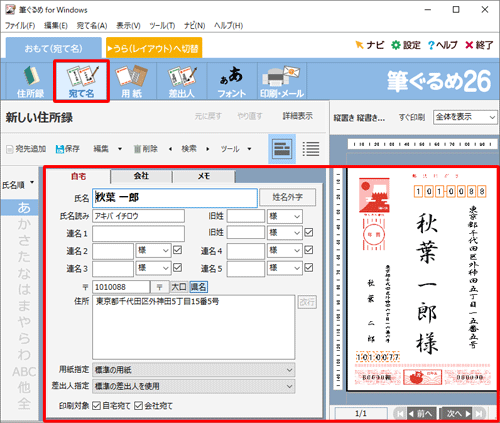Open the 宛て名(A) menu
Screen dimensions: 500x423
pos(92,26)
